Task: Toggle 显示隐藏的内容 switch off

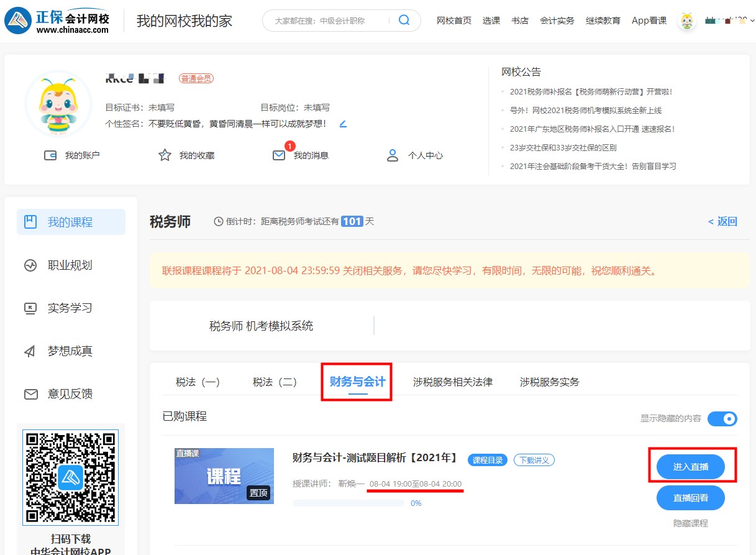Action: tap(722, 419)
